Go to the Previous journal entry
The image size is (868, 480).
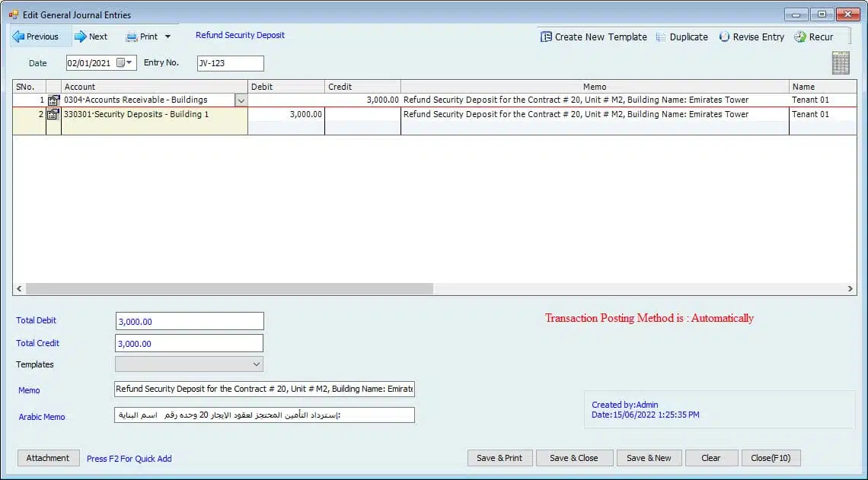(36, 37)
